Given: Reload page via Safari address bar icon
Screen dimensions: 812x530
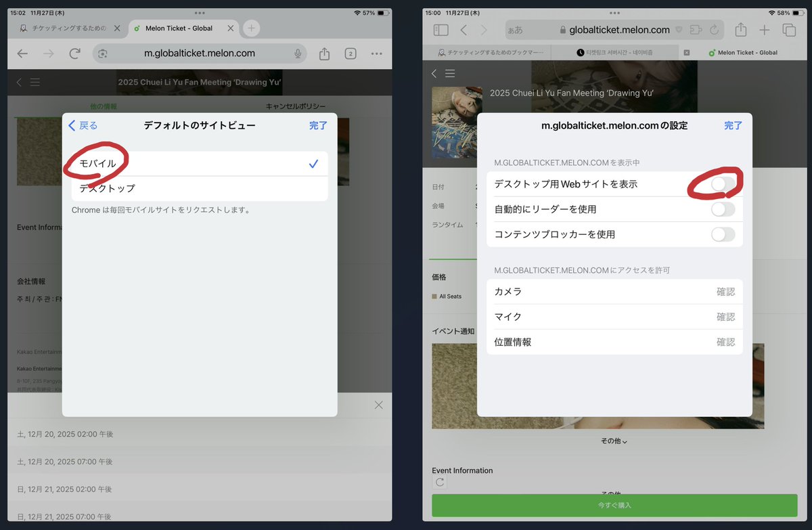Looking at the screenshot, I should [x=714, y=30].
